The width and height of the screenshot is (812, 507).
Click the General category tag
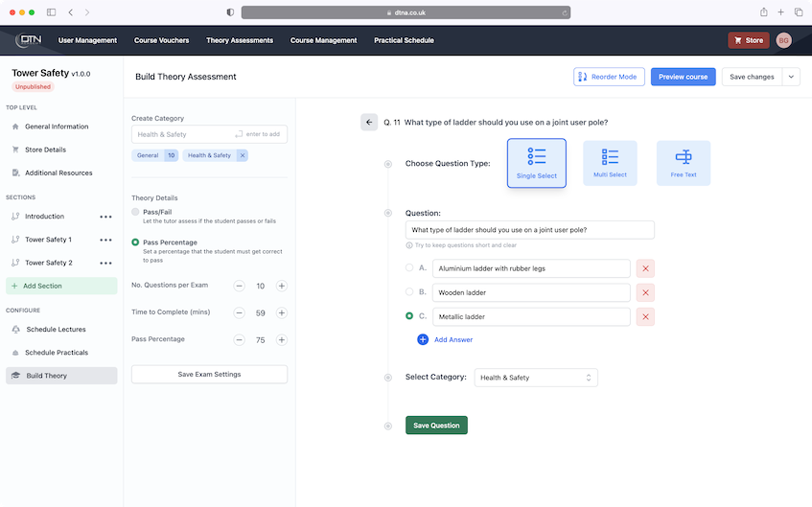pyautogui.click(x=155, y=155)
